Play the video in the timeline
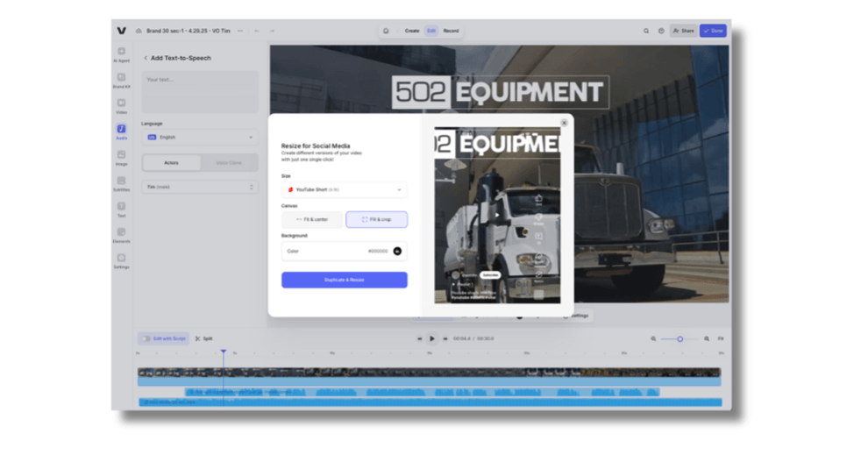 click(431, 338)
